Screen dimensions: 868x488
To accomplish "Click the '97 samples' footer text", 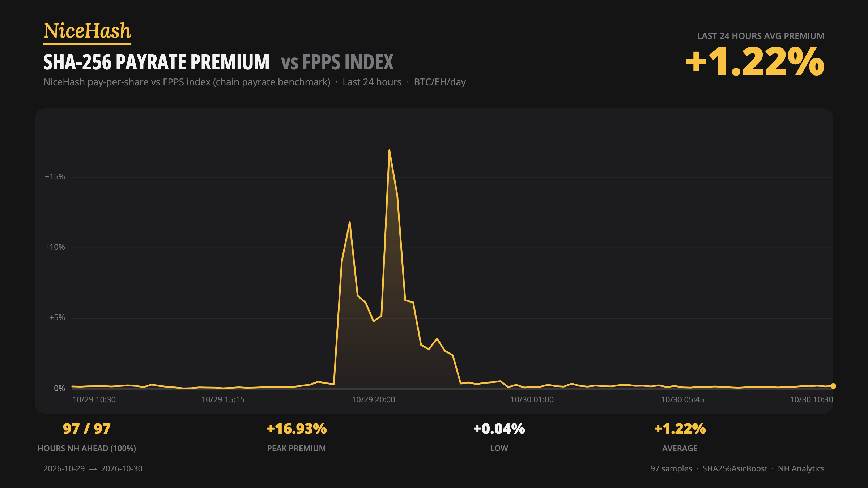I will click(671, 469).
